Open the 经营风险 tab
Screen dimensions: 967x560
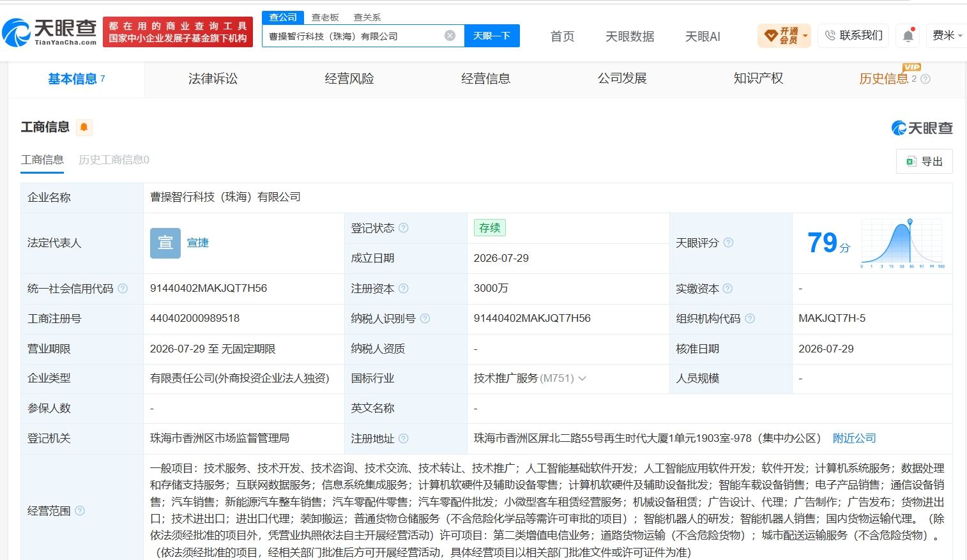pos(349,79)
